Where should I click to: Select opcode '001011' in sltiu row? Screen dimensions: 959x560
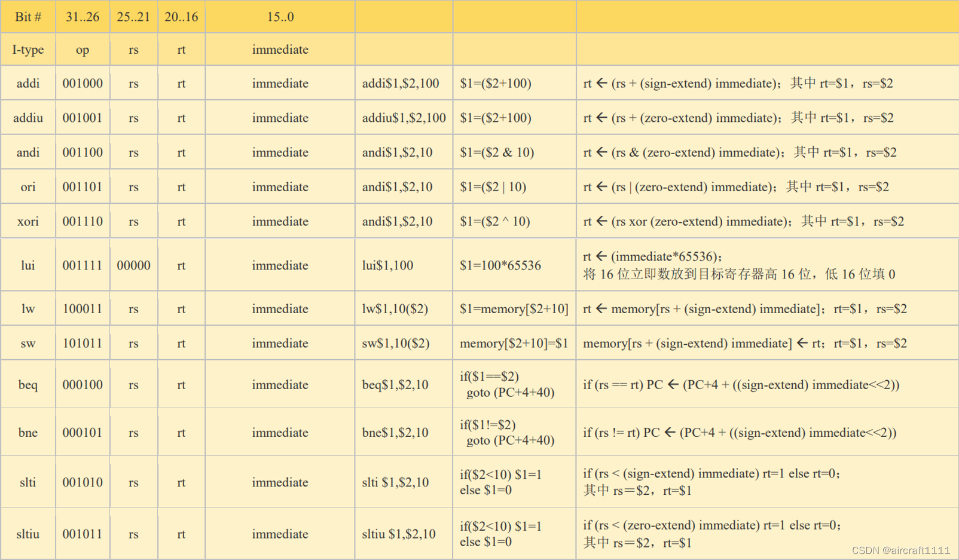pyautogui.click(x=83, y=534)
